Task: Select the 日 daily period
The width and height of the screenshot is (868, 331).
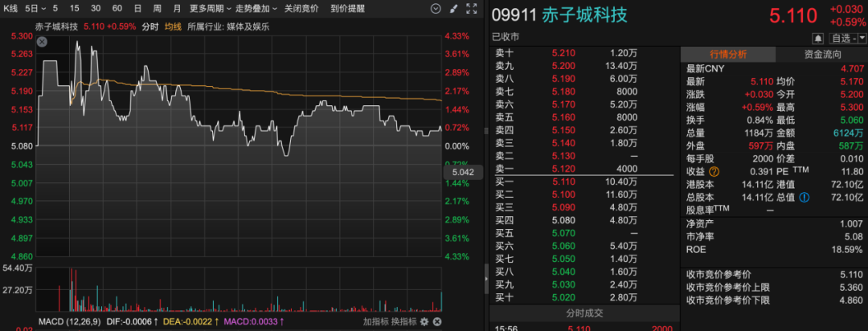Action: [137, 8]
